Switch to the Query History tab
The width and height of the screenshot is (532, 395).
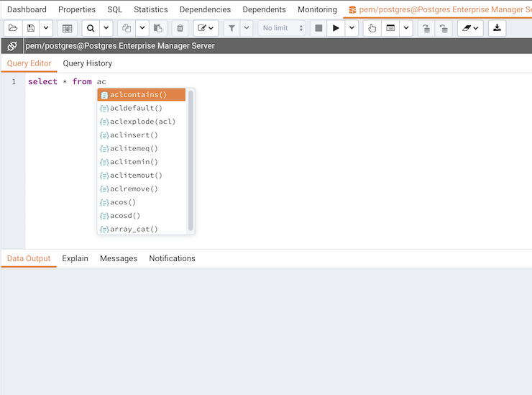click(88, 63)
